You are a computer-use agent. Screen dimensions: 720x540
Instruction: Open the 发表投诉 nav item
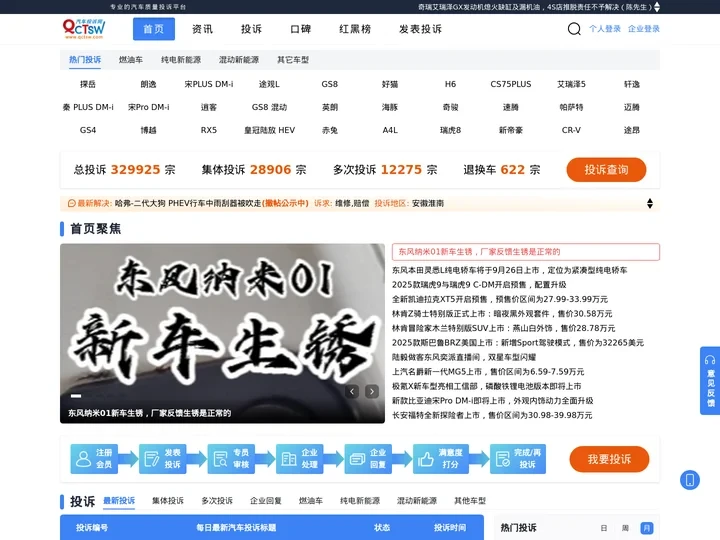[420, 29]
